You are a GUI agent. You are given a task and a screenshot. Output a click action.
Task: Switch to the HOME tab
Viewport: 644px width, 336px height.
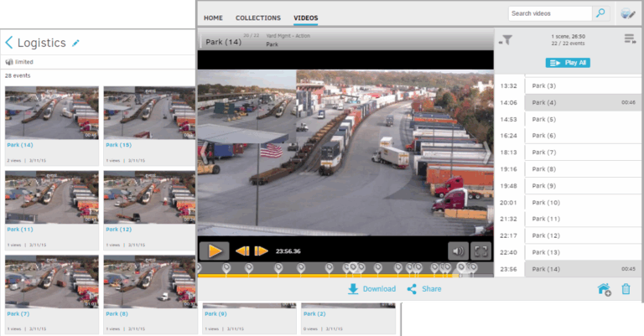coord(213,18)
